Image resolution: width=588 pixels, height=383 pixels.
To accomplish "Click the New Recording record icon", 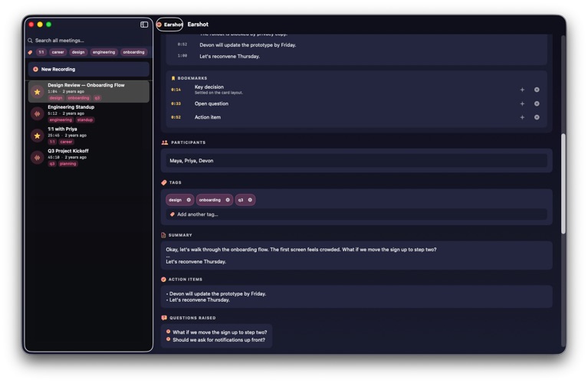I will pyautogui.click(x=35, y=70).
